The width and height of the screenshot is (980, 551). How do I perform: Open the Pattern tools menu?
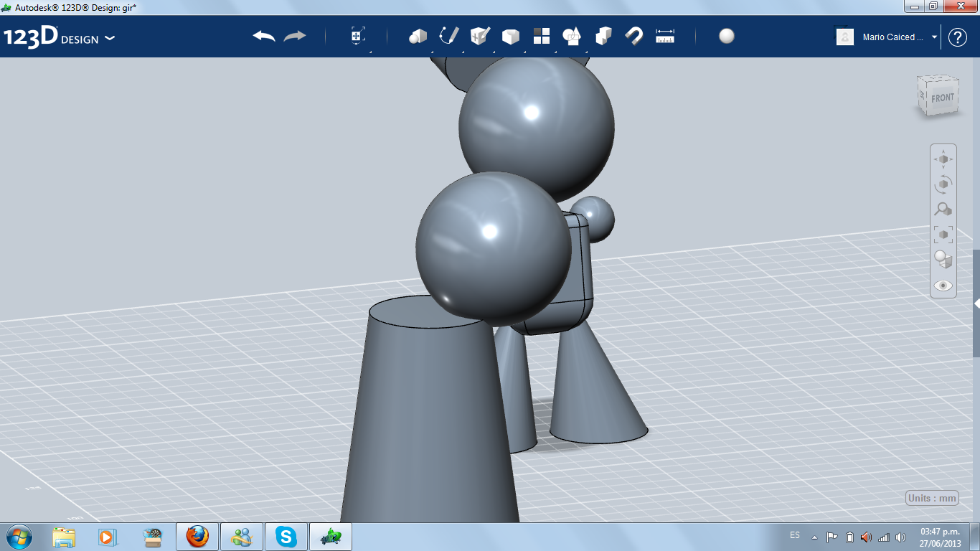(542, 37)
